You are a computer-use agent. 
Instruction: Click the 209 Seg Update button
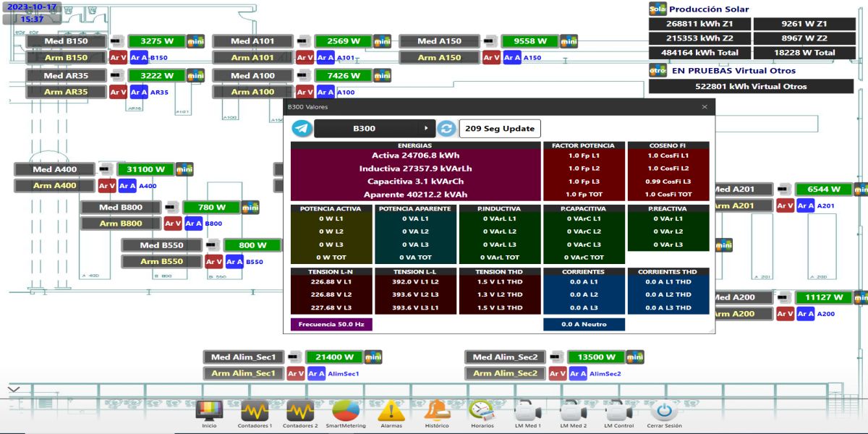click(x=498, y=128)
